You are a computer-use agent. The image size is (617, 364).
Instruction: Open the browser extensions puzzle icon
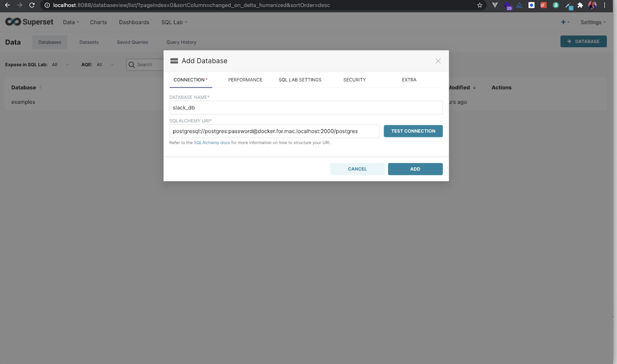pos(580,5)
